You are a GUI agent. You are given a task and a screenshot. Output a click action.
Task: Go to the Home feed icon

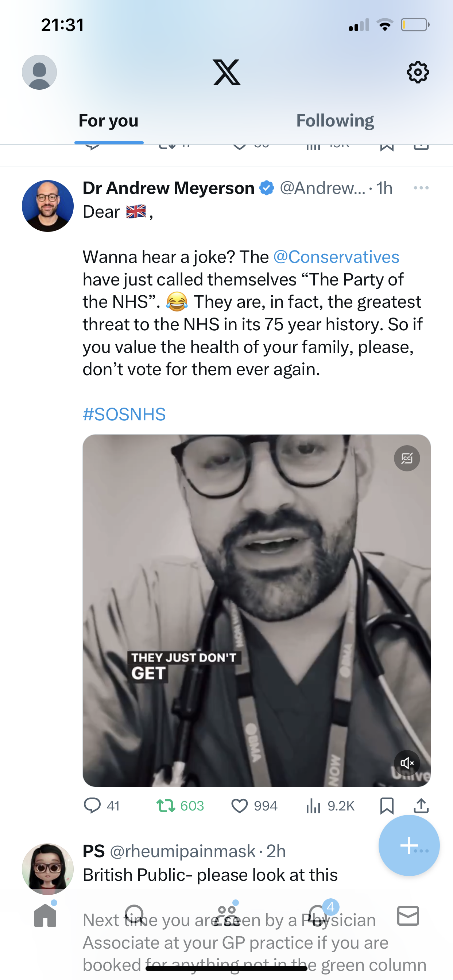pos(45,915)
